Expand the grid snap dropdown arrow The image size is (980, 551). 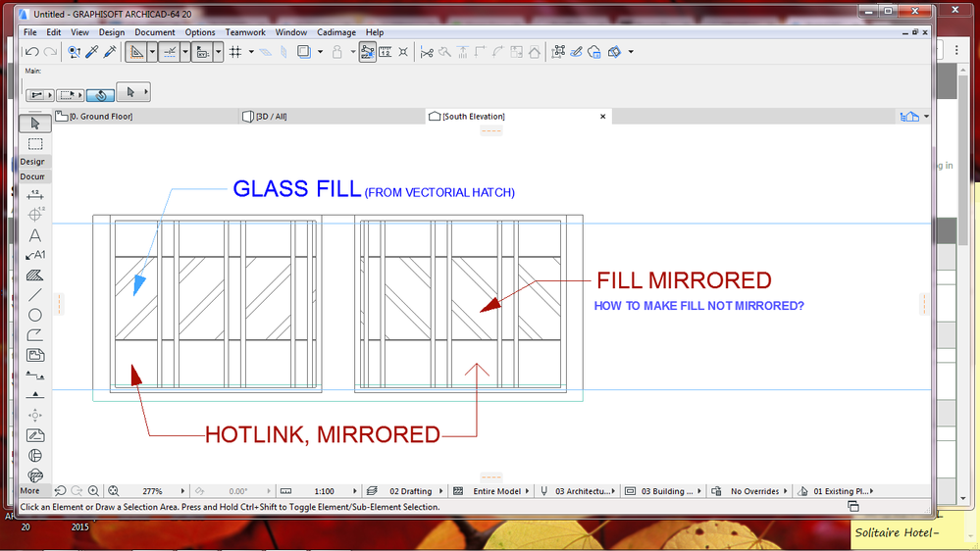tap(251, 52)
